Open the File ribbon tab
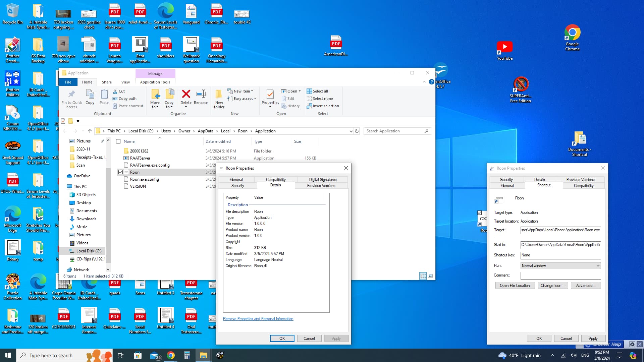Image resolution: width=644 pixels, height=362 pixels. click(68, 82)
